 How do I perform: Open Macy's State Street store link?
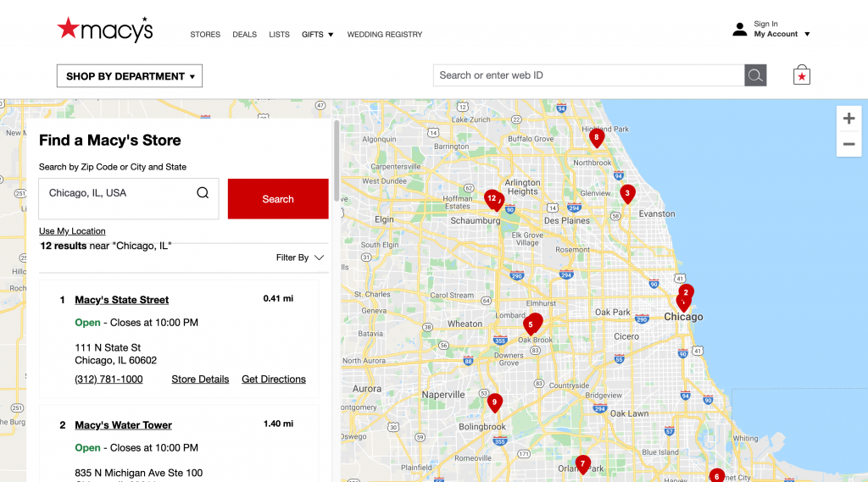click(122, 300)
